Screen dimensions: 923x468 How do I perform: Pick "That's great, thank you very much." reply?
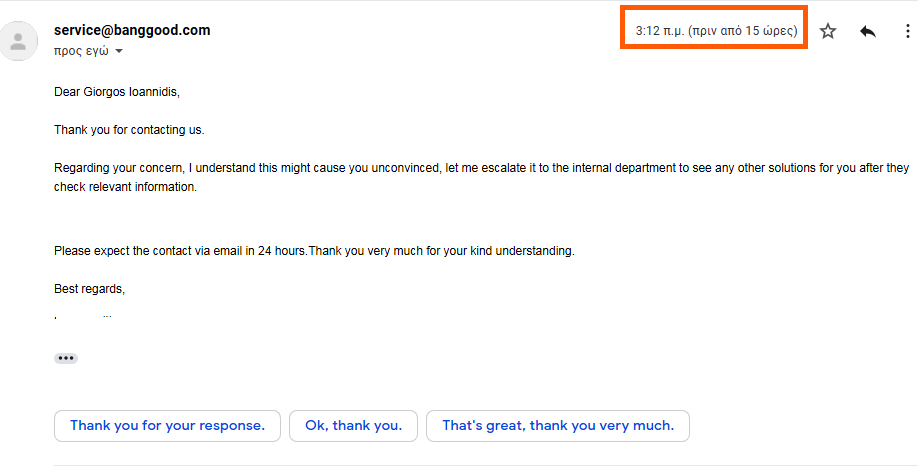point(558,426)
